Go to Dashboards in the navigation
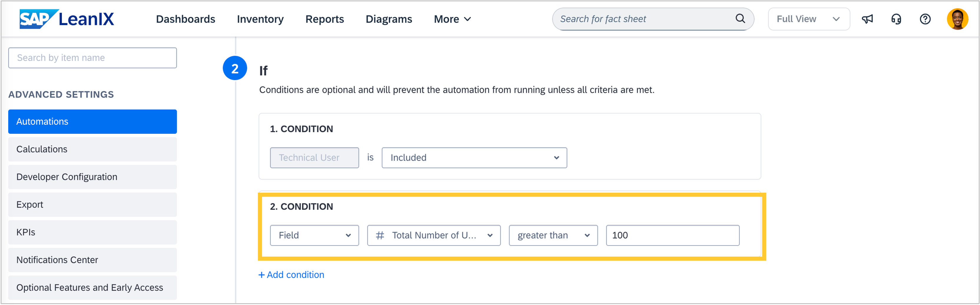Viewport: 980px width, 305px height. (x=185, y=19)
